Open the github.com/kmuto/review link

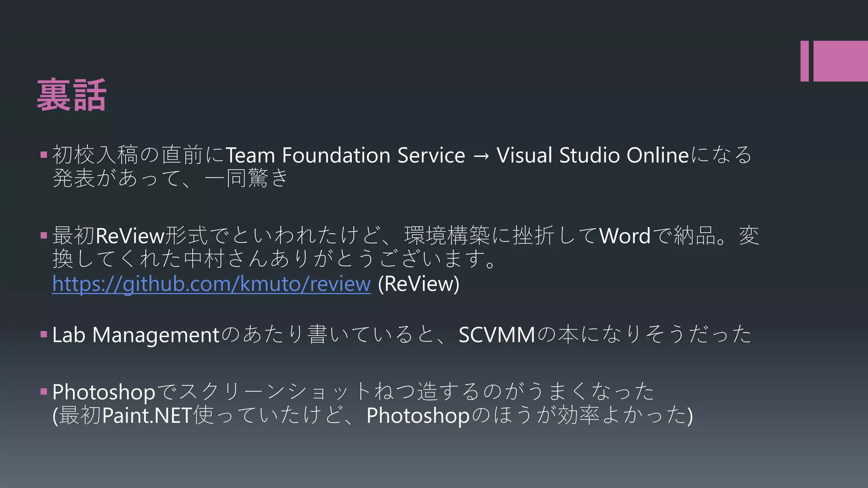click(211, 284)
